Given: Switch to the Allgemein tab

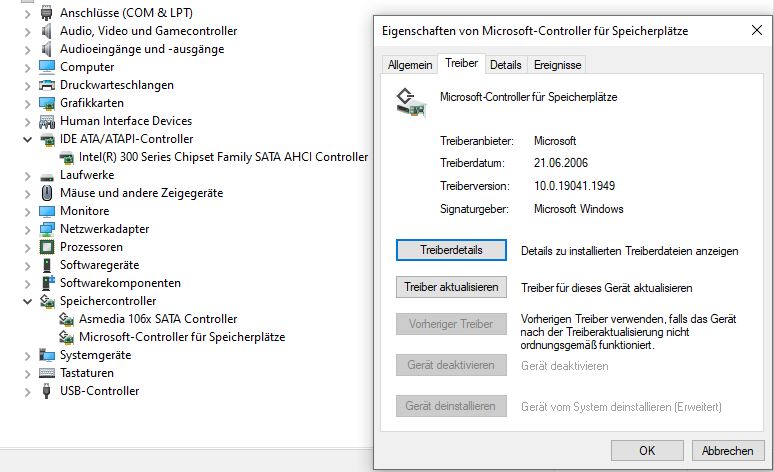Looking at the screenshot, I should point(410,65).
